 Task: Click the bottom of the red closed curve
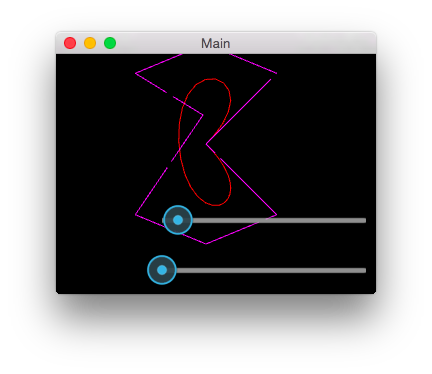[x=215, y=205]
